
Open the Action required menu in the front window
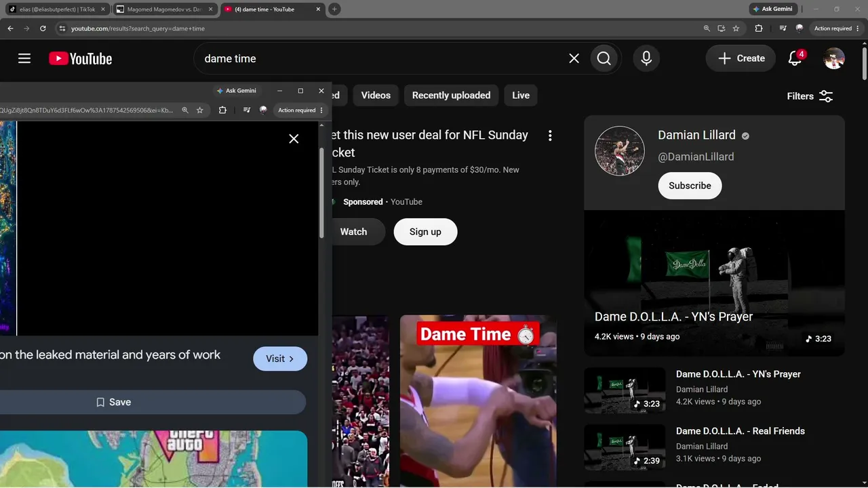300,110
